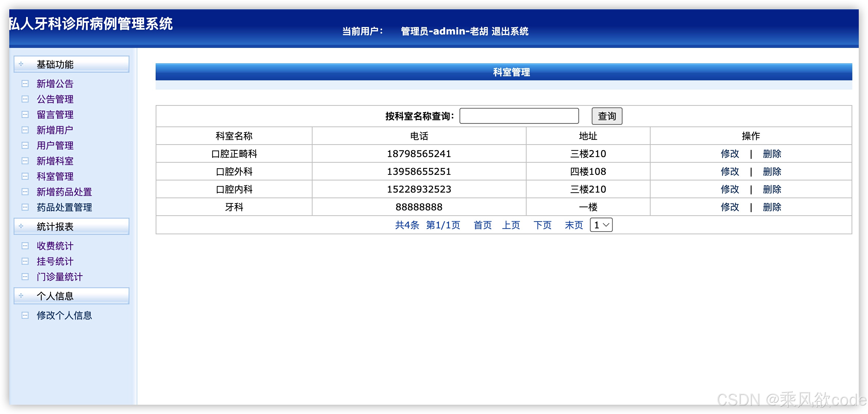The width and height of the screenshot is (868, 414).
Task: Expand the 统计报表 section header
Action: pyautogui.click(x=71, y=226)
